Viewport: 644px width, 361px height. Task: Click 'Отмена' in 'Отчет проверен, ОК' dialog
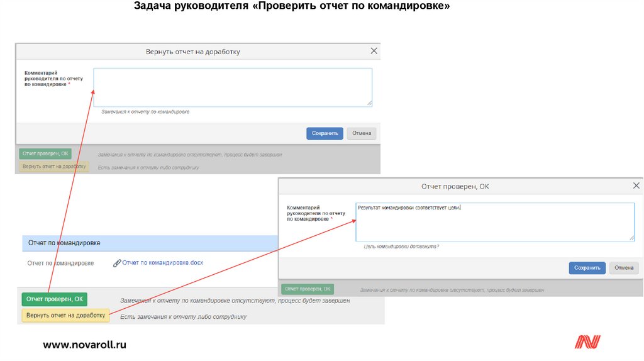pos(624,268)
